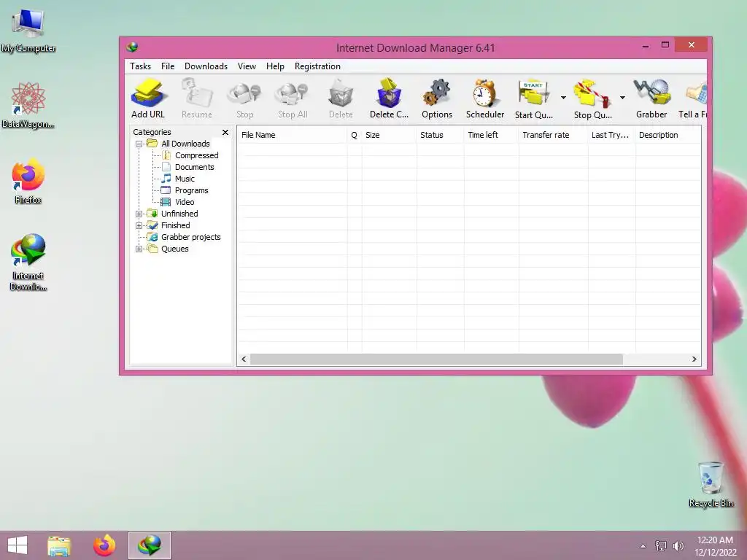Click the horizontal scrollbar thumb
The width and height of the screenshot is (747, 560).
point(436,359)
